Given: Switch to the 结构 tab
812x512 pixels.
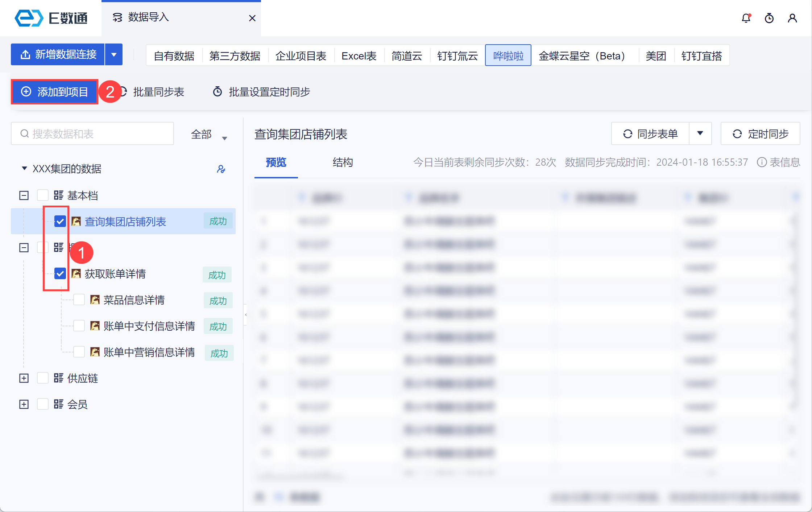Looking at the screenshot, I should (x=343, y=162).
